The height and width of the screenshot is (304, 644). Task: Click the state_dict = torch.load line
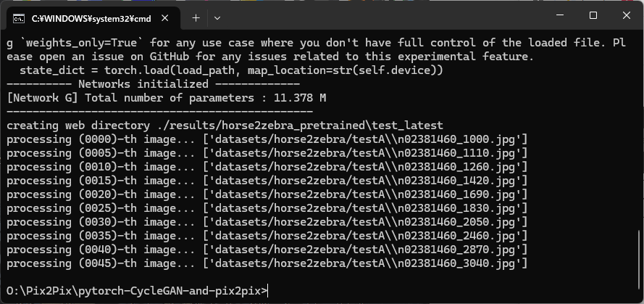coord(231,70)
